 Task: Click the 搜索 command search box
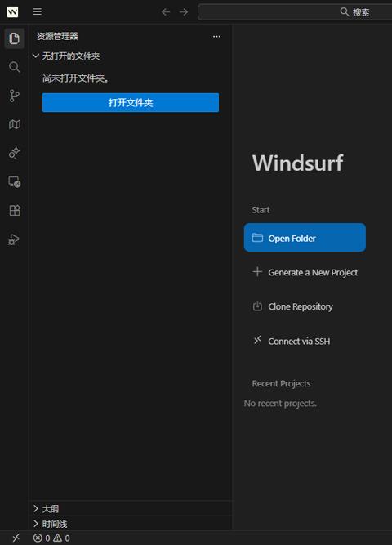pyautogui.click(x=295, y=12)
